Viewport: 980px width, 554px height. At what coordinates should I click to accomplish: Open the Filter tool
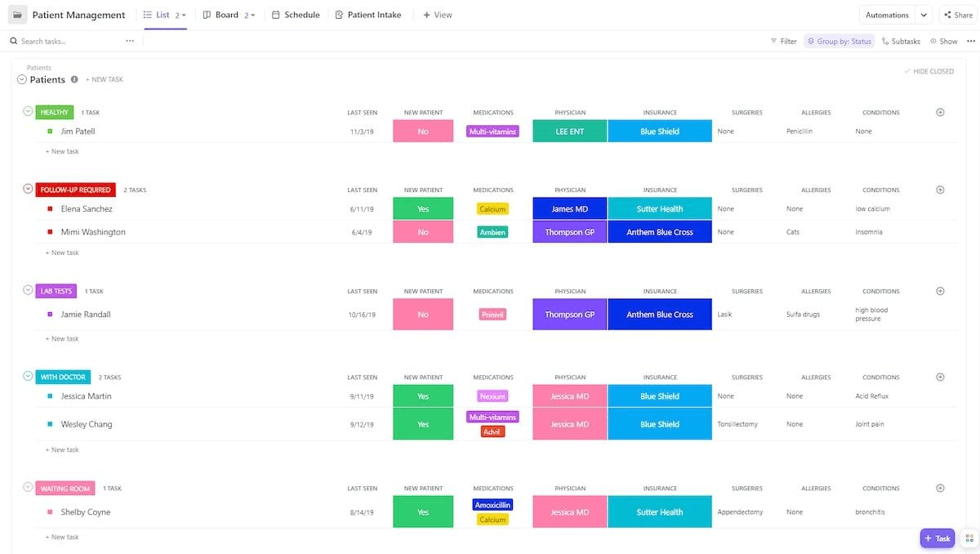coord(783,41)
